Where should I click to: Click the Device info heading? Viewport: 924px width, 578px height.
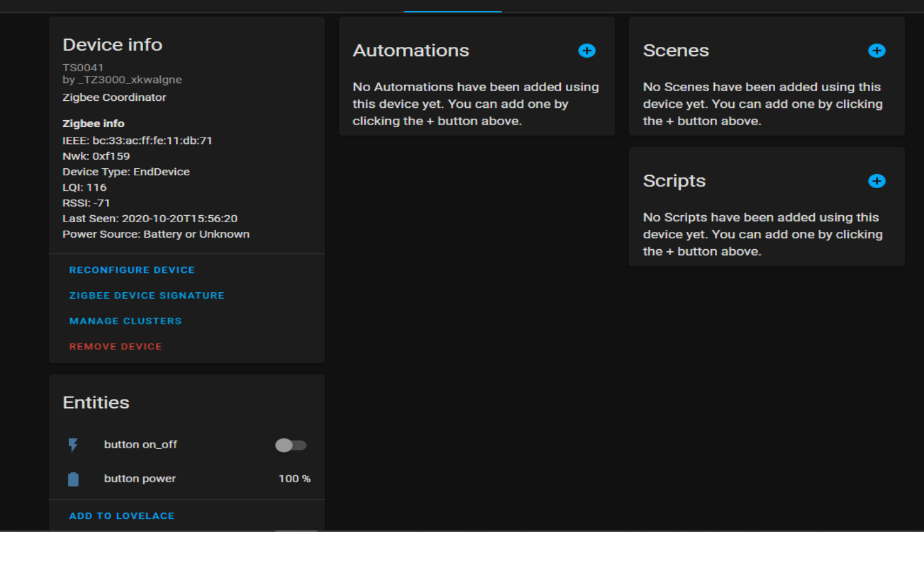point(112,45)
